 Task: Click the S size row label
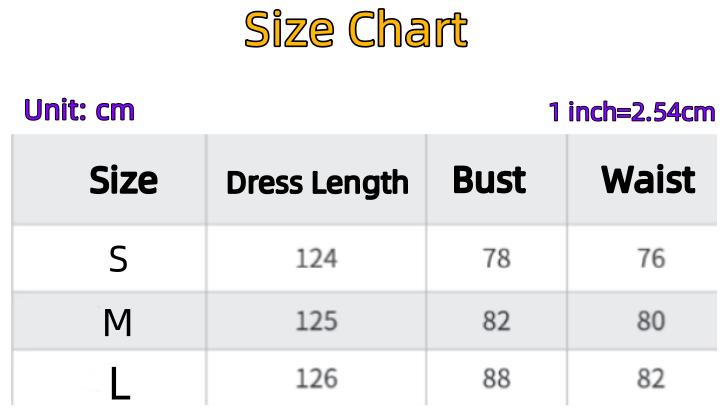pyautogui.click(x=118, y=259)
